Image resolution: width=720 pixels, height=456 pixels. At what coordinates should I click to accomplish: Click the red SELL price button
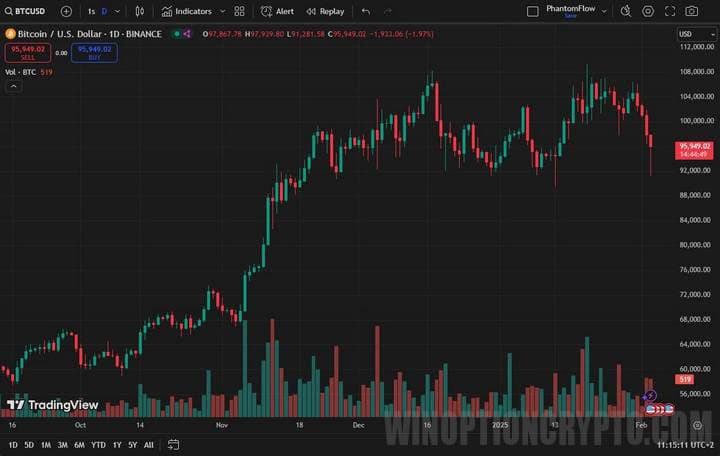click(27, 52)
